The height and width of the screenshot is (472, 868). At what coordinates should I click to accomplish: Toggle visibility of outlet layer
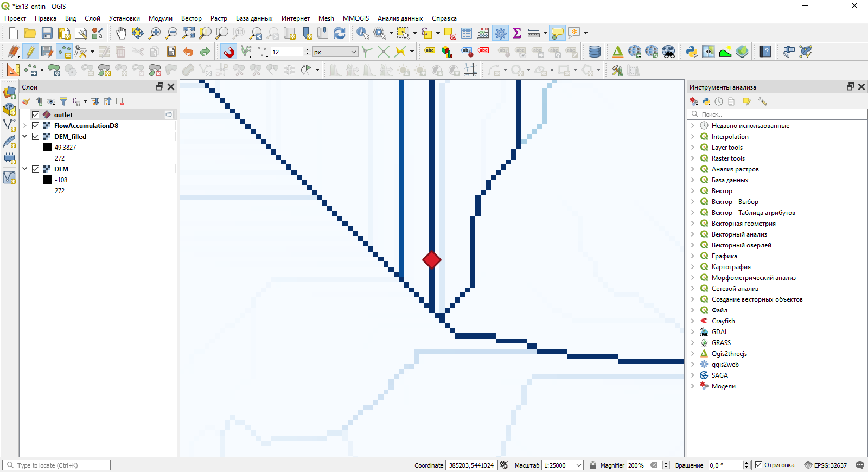(x=35, y=114)
